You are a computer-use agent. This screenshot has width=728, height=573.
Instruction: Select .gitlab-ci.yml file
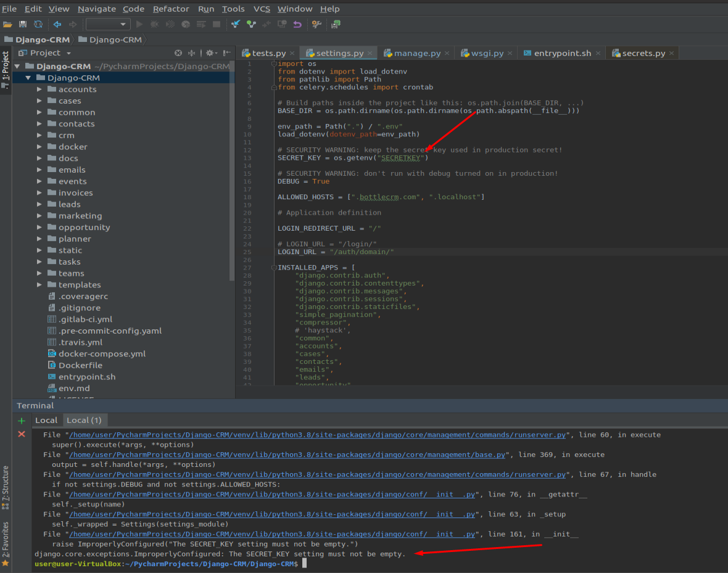click(x=80, y=319)
